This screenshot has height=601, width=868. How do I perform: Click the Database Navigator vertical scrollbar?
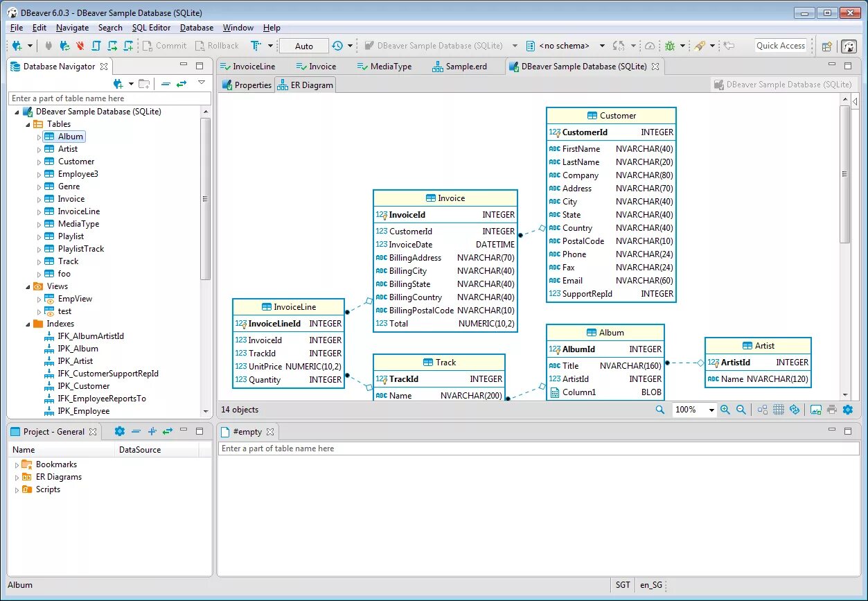[205, 199]
